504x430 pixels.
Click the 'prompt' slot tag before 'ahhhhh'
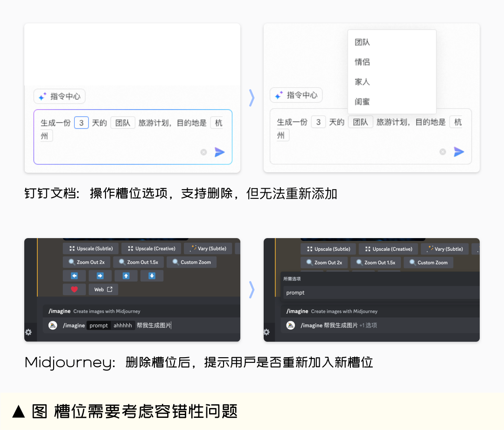pyautogui.click(x=98, y=325)
